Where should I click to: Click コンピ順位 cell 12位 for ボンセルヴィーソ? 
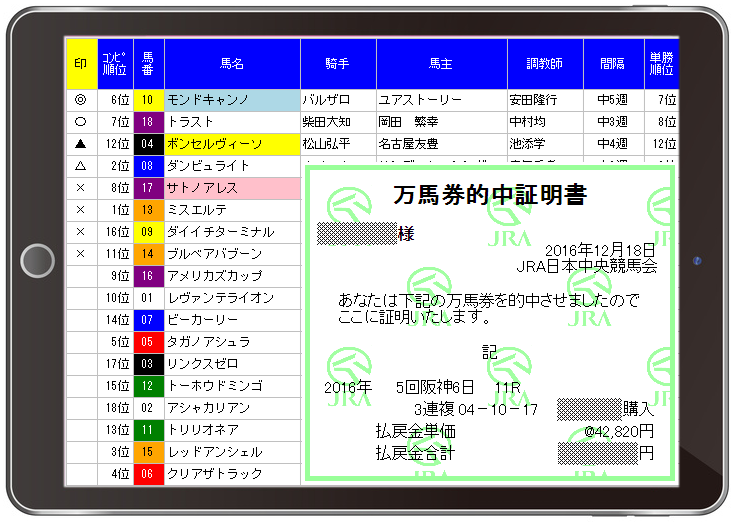click(x=115, y=144)
